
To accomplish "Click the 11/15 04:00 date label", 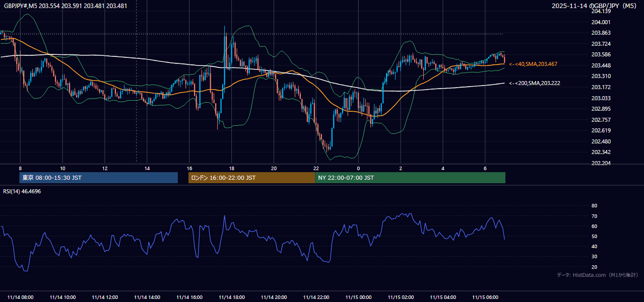I will (443, 297).
